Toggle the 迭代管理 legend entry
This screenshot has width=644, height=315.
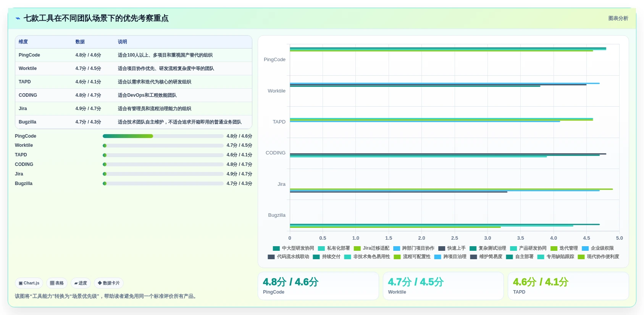564,248
